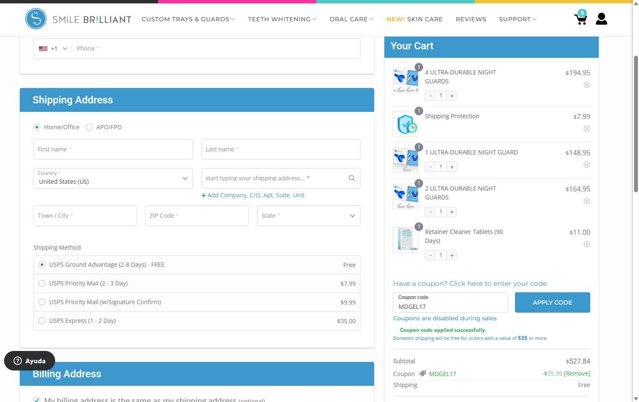Screen dimensions: 639x402
Task: Click the Apply Code button
Action: tap(552, 303)
